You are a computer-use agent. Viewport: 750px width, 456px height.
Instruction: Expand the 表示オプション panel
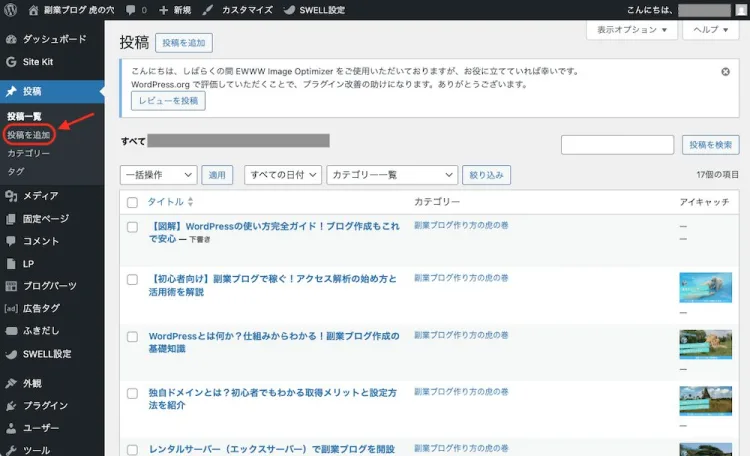click(x=632, y=30)
